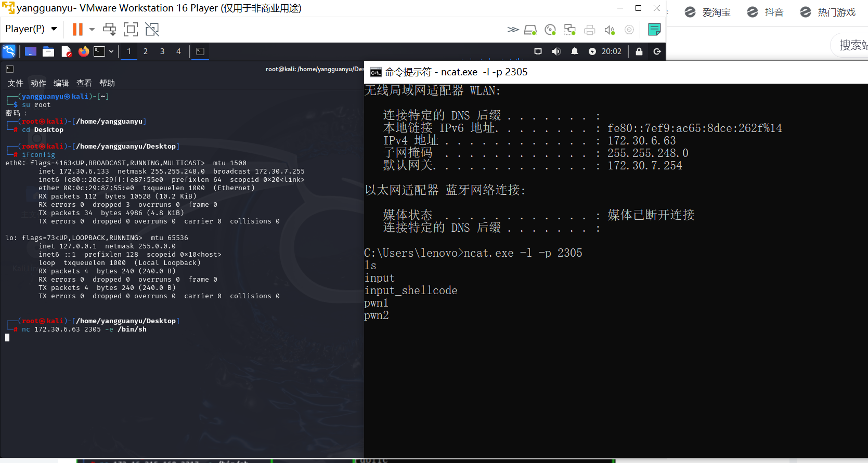The height and width of the screenshot is (463, 868).
Task: Click the Kali network connection tray icon
Action: (x=538, y=51)
